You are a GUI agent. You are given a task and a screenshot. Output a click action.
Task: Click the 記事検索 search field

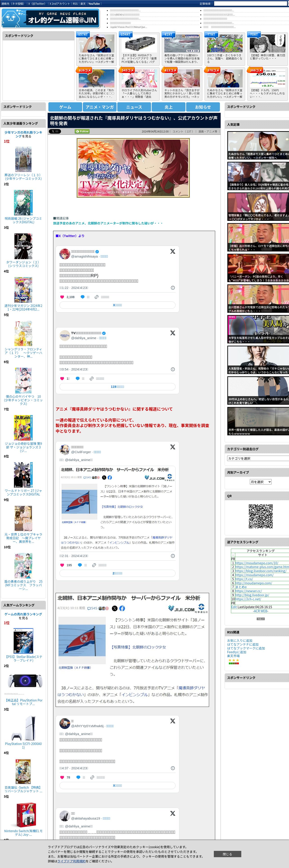point(251,4)
